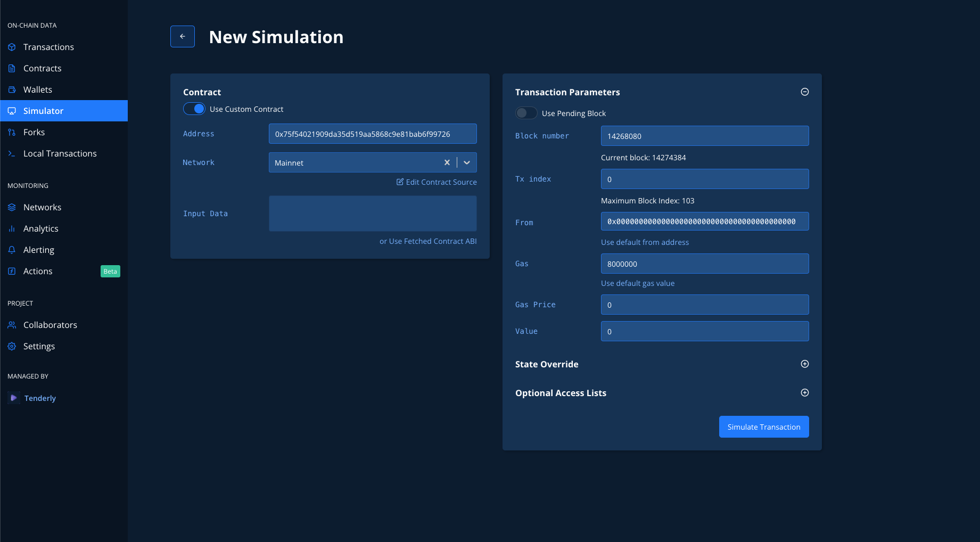The image size is (980, 542).
Task: Open the Contracts menu item
Action: pos(64,69)
